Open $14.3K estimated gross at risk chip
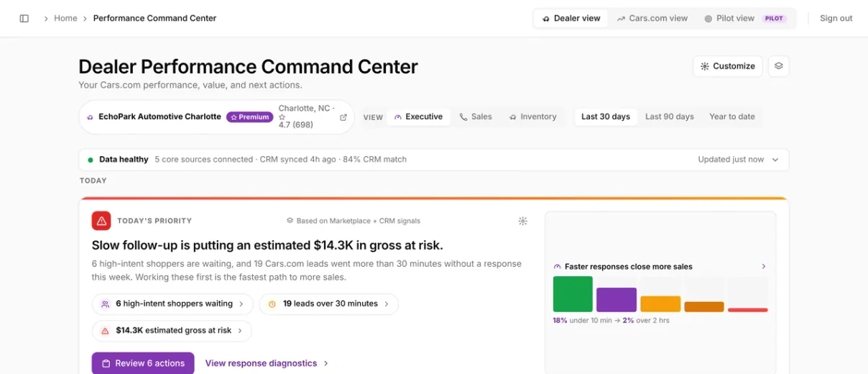Image resolution: width=868 pixels, height=374 pixels. tap(172, 331)
